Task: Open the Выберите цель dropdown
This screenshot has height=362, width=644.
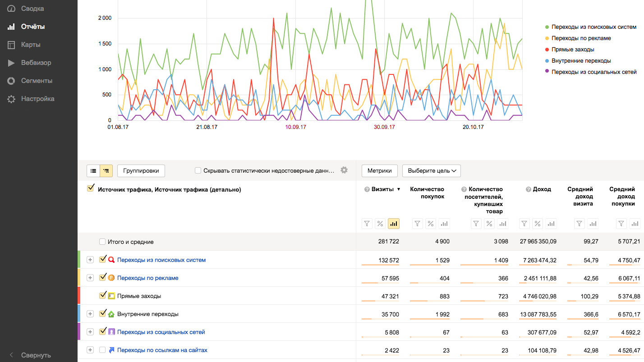Action: pos(432,171)
